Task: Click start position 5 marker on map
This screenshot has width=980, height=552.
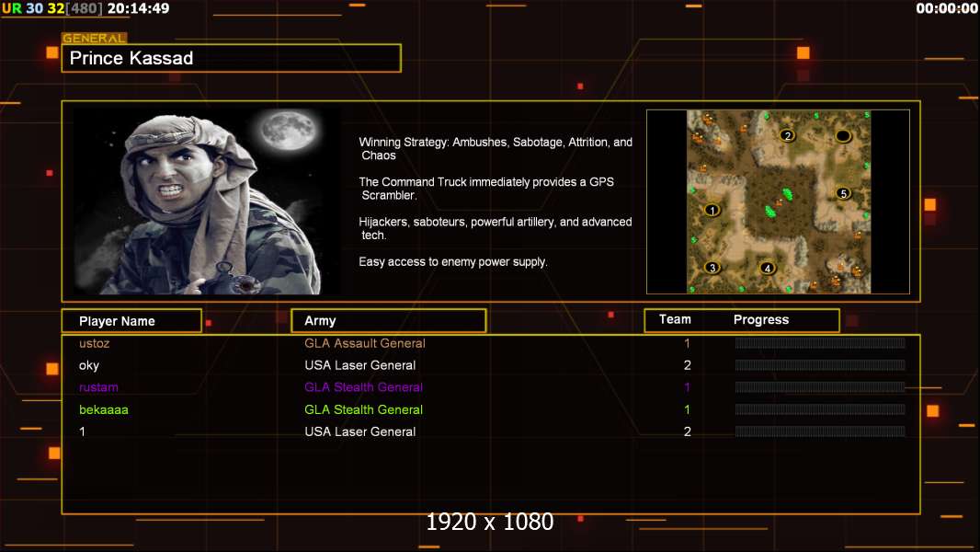Action: tap(844, 193)
